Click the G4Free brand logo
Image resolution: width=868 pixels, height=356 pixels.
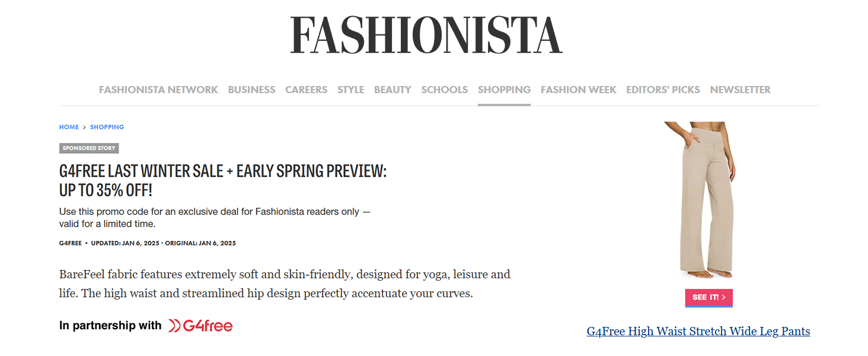click(200, 325)
